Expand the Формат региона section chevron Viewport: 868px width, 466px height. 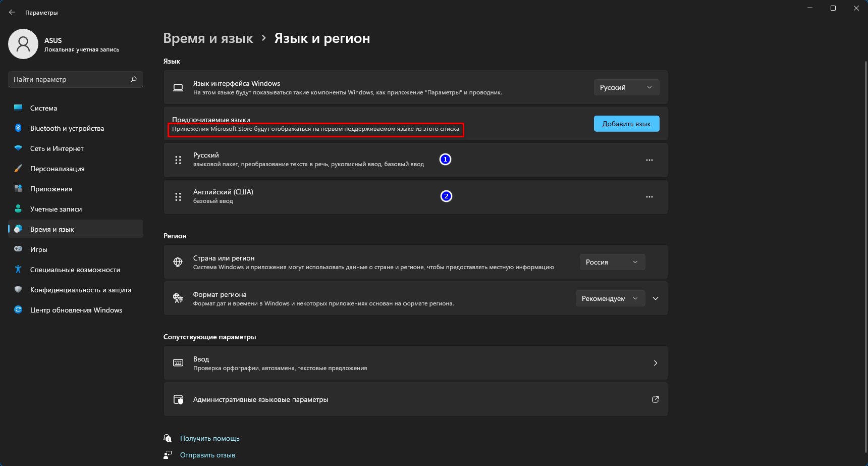(x=656, y=298)
